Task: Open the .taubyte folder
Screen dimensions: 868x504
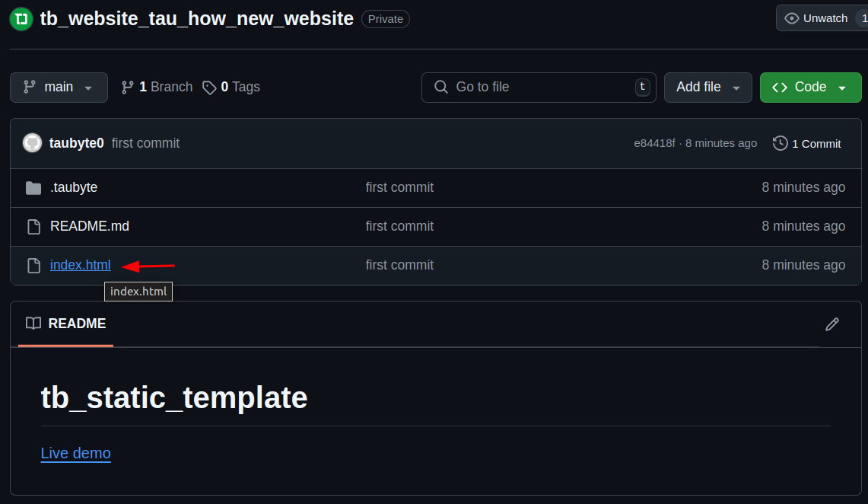Action: 74,188
